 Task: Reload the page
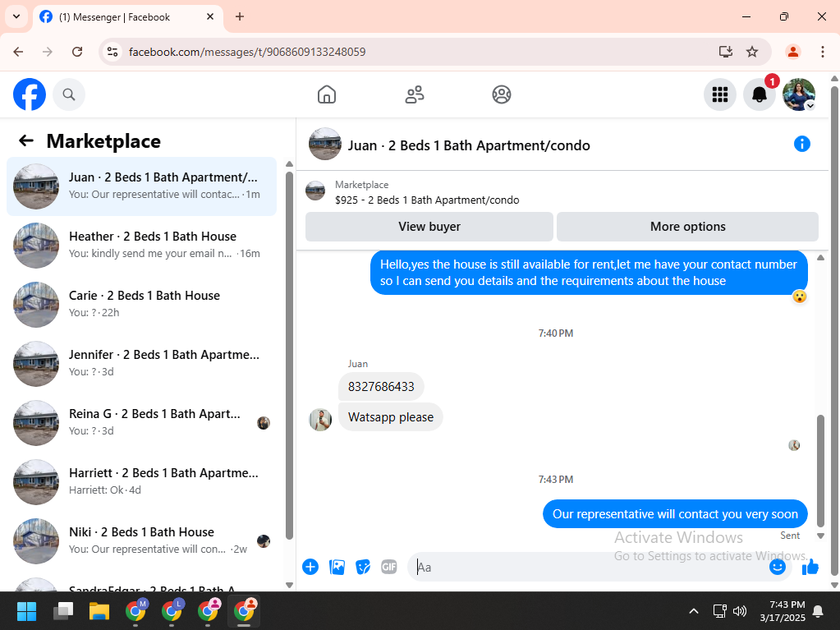click(77, 52)
